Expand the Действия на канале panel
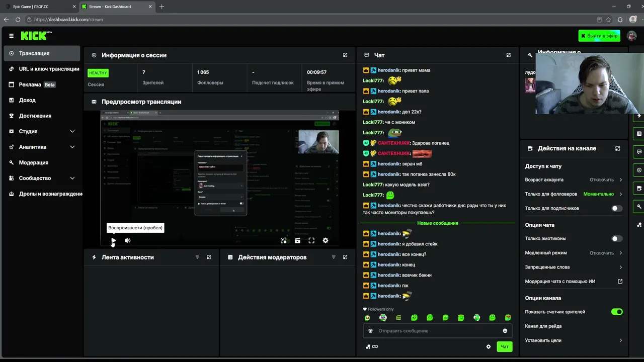644x362 pixels. (618, 149)
